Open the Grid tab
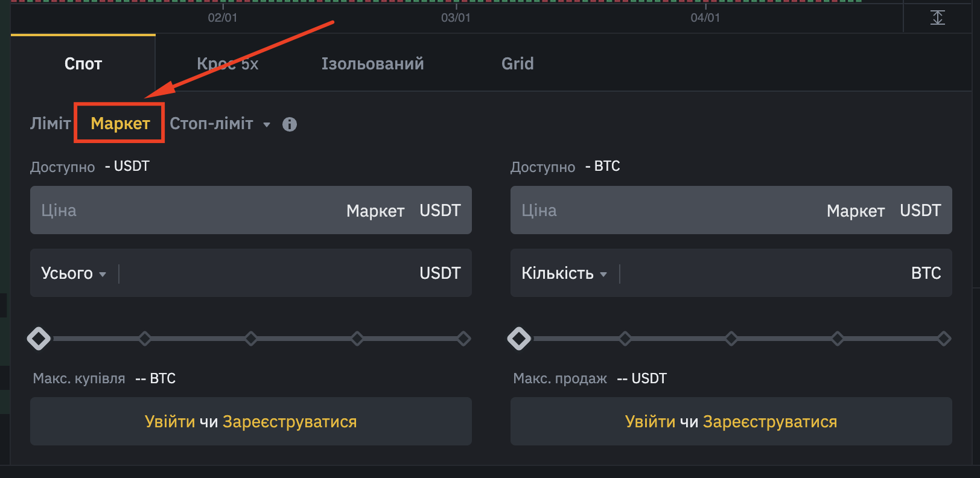Screen dimensions: 980x478 (x=518, y=63)
